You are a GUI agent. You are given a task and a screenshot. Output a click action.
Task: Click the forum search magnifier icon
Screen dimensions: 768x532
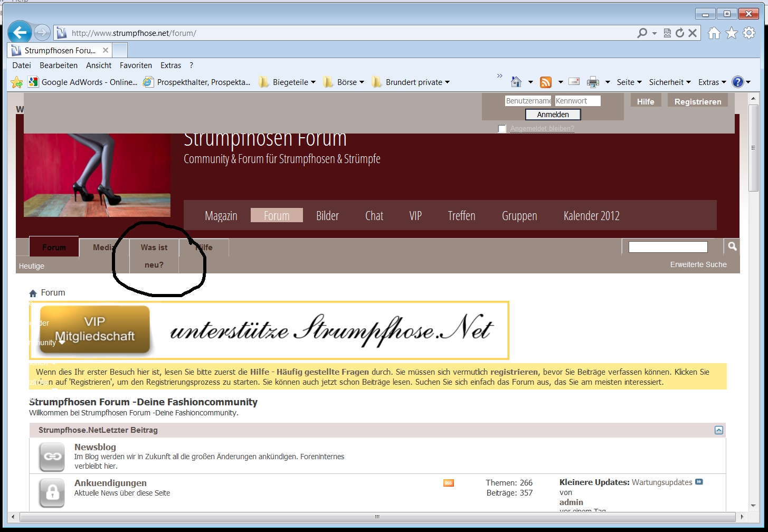point(732,246)
